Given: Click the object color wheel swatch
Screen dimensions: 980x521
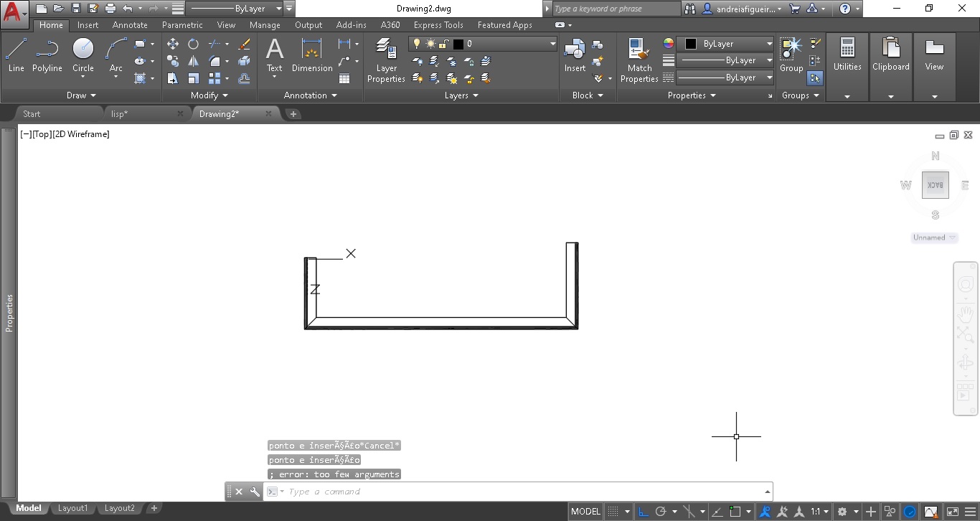Looking at the screenshot, I should tap(669, 44).
